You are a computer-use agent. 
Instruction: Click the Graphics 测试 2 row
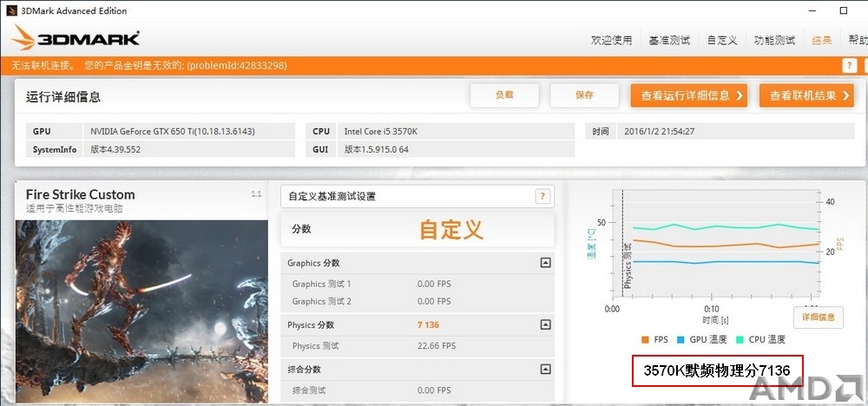tap(418, 301)
